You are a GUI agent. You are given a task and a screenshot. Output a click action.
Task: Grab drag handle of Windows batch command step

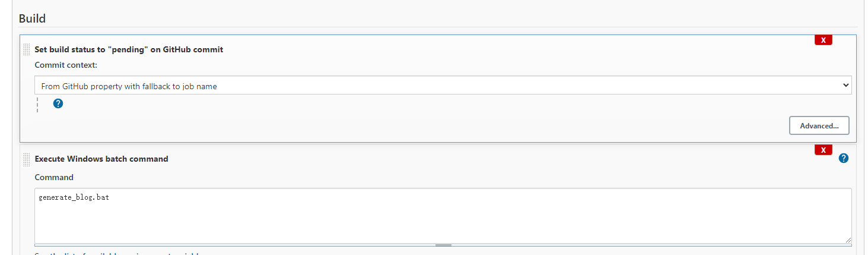(26, 159)
